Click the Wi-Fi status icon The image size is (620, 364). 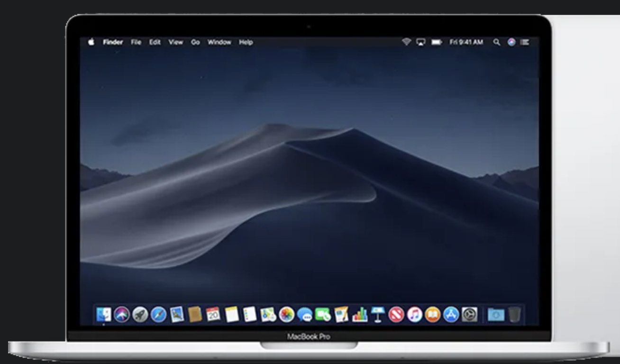coord(406,42)
